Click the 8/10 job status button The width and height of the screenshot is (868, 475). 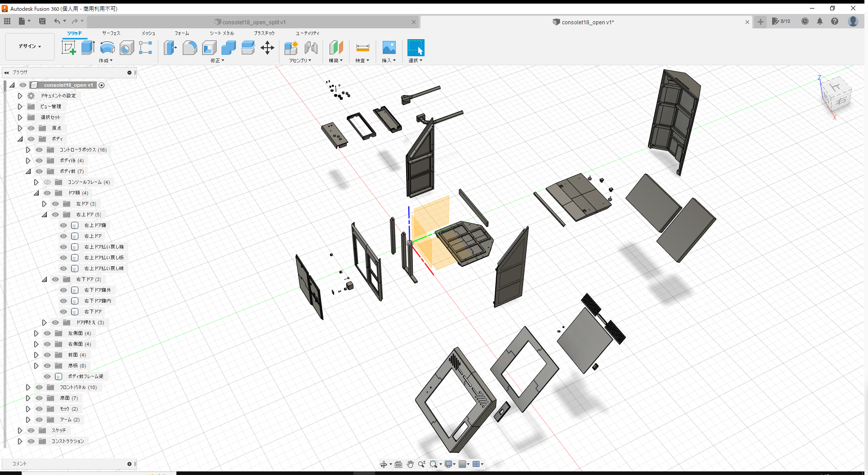781,21
